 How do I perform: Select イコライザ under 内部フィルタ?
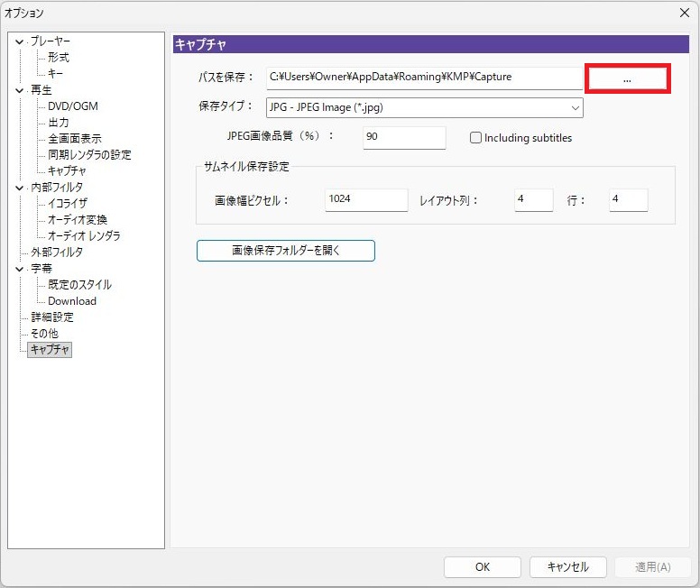coord(68,204)
